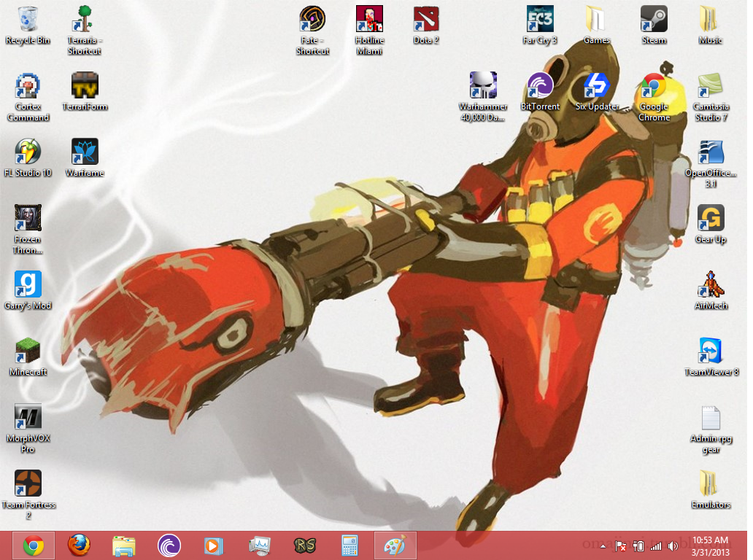This screenshot has height=560, width=753.
Task: Click the TerrariForm icon
Action: tap(85, 92)
